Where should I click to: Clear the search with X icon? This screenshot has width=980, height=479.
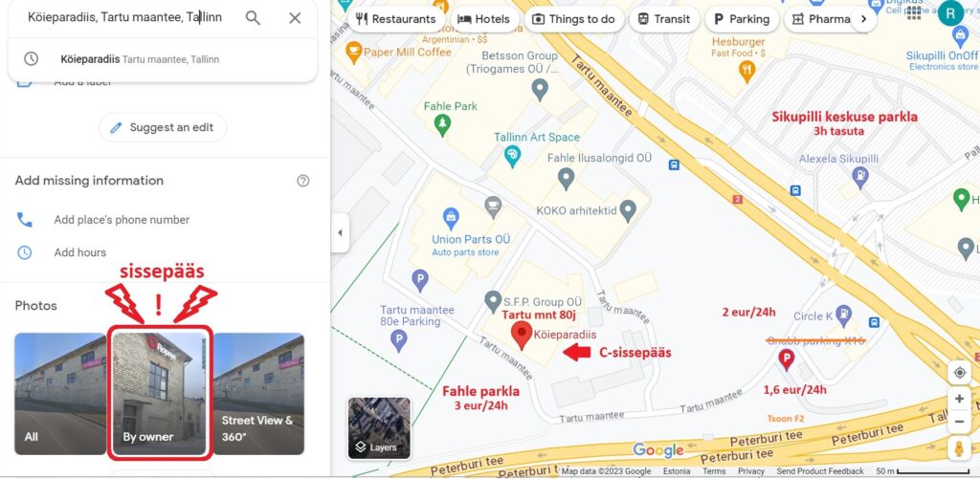295,17
